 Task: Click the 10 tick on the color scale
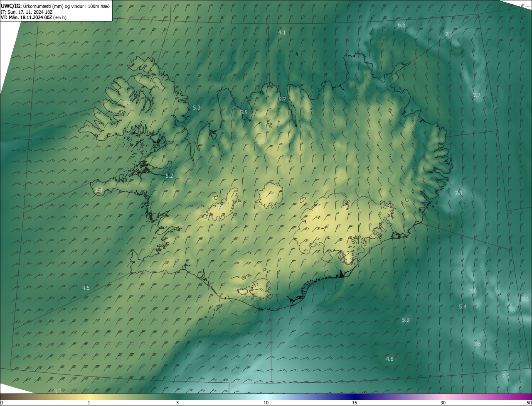click(266, 403)
